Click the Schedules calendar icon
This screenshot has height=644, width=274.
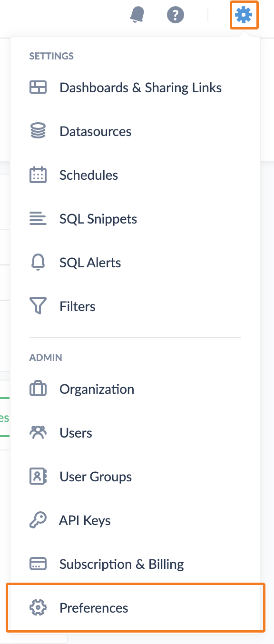38,175
